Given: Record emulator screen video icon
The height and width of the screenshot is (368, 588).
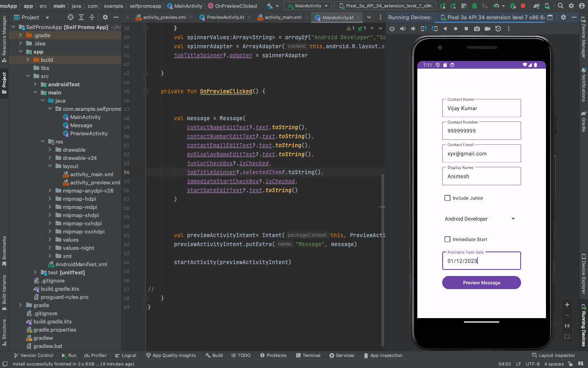Looking at the screenshot, I should (488, 29).
